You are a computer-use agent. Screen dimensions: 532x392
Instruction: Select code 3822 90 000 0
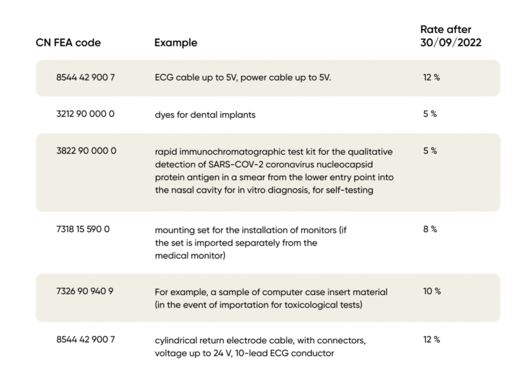86,151
